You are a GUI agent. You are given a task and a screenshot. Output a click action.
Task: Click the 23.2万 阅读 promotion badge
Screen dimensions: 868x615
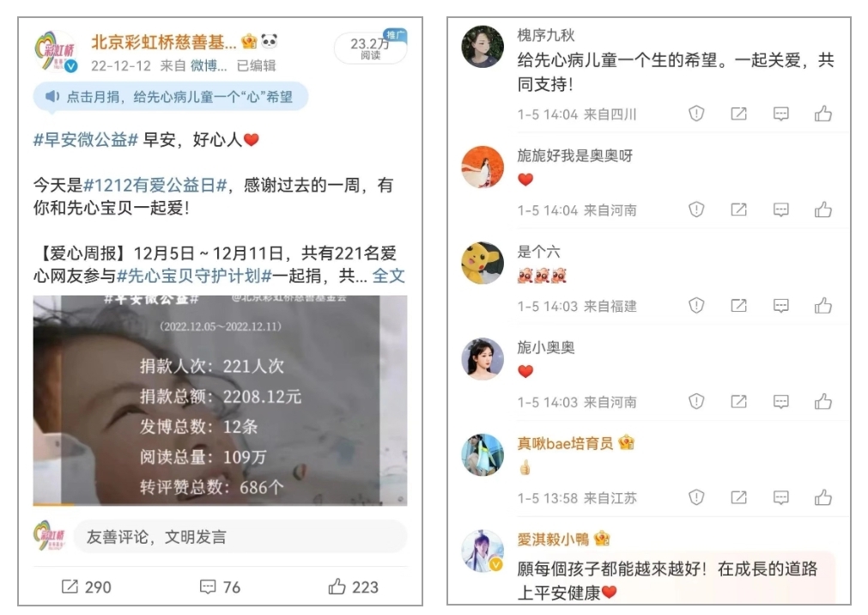coord(370,47)
